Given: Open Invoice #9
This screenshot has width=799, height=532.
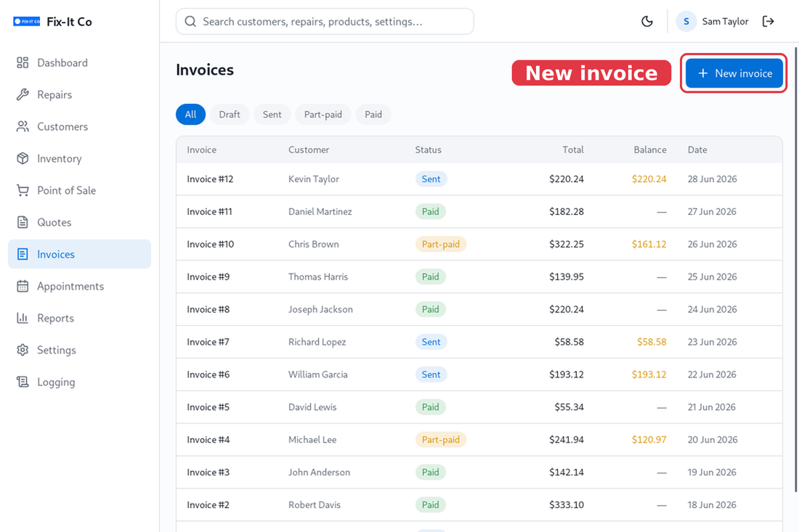Looking at the screenshot, I should tap(479, 277).
